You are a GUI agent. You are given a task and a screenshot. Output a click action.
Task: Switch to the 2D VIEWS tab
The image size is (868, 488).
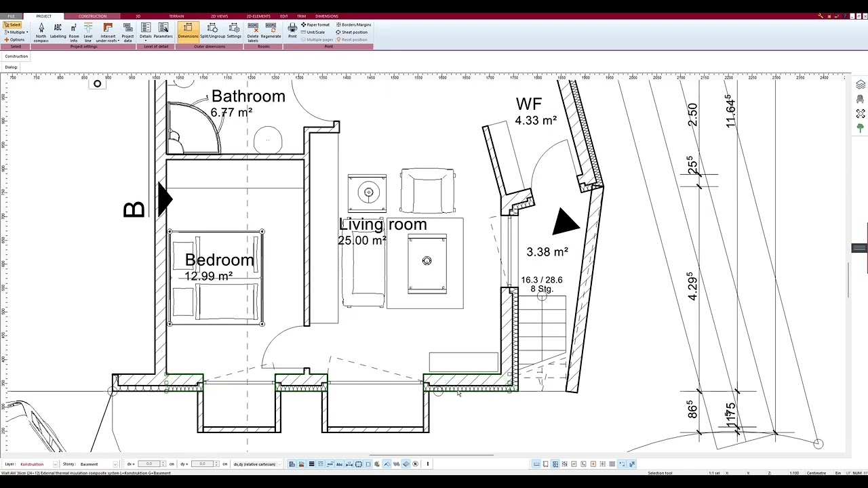coord(219,16)
